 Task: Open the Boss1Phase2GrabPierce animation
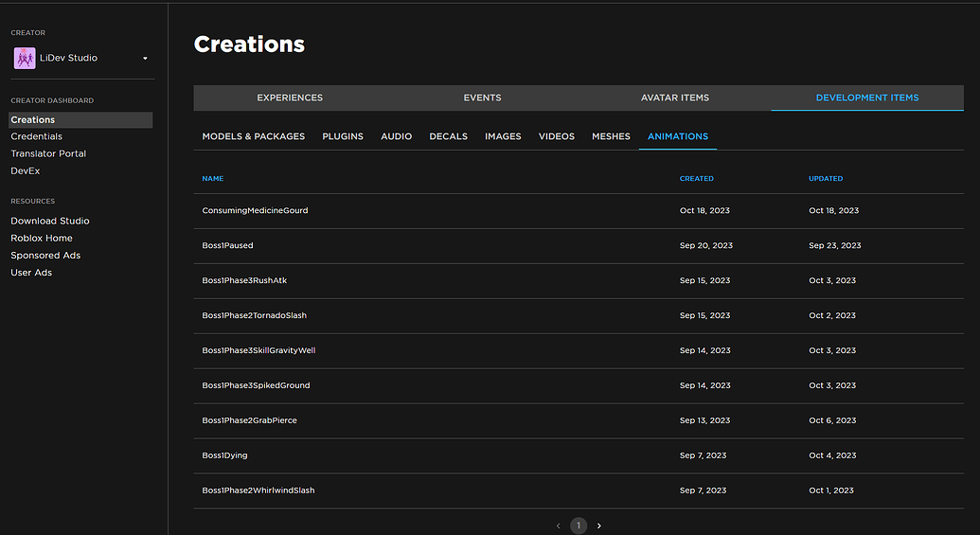(579, 420)
